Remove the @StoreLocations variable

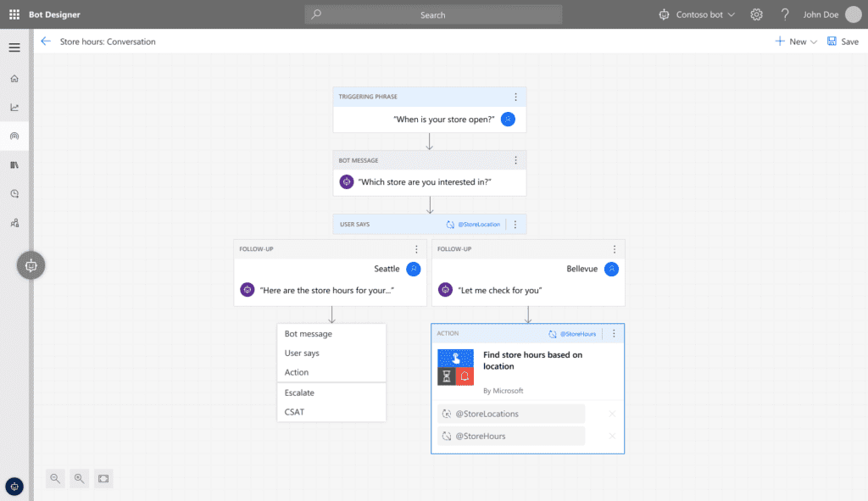pyautogui.click(x=612, y=414)
